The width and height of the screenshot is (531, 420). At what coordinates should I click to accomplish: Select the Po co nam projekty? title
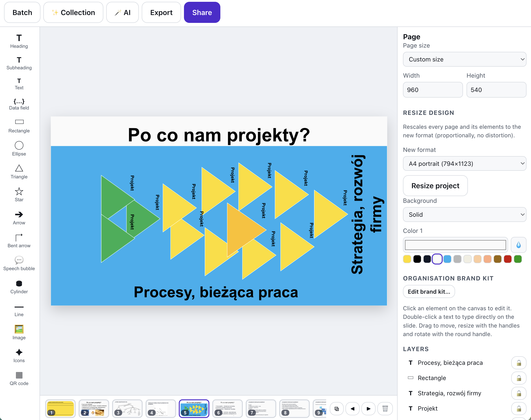[219, 135]
